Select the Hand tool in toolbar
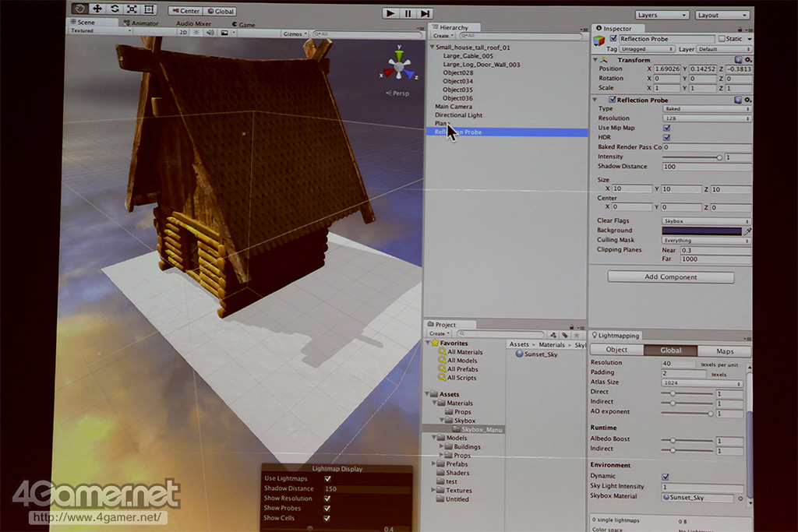 (x=79, y=9)
